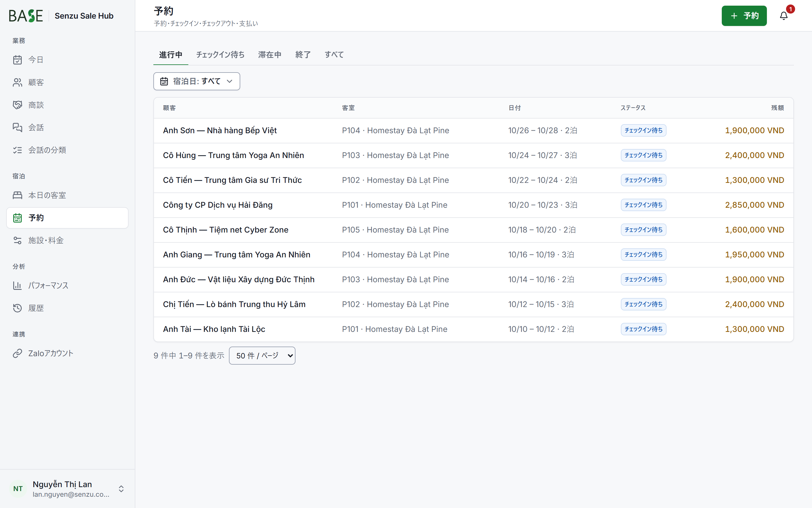Image resolution: width=812 pixels, height=508 pixels.
Task: Click the 予約 calendar icon in sidebar
Action: tap(17, 218)
